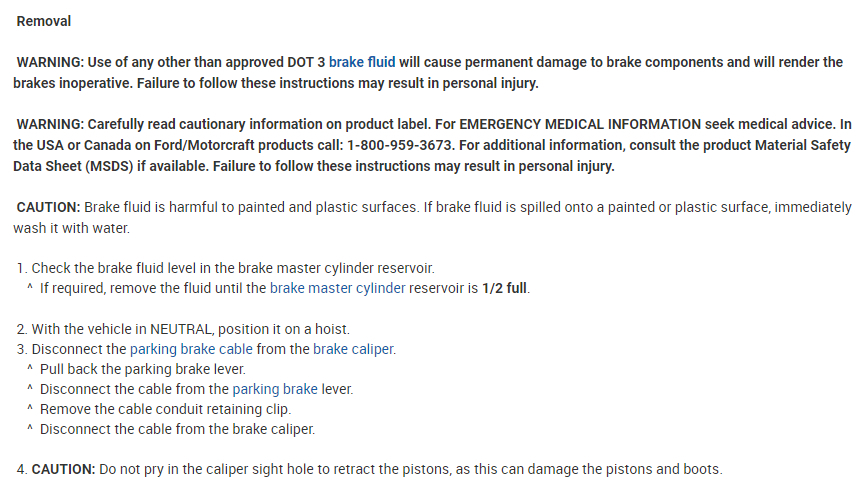
Task: Click the blue "brake caliper" link in step 3
Action: pyautogui.click(x=353, y=349)
